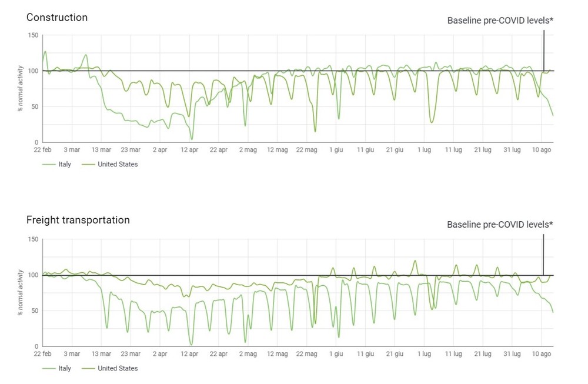Click the 10 ago tick on Freight axis
Viewport: 588px width, 384px height.
542,353
